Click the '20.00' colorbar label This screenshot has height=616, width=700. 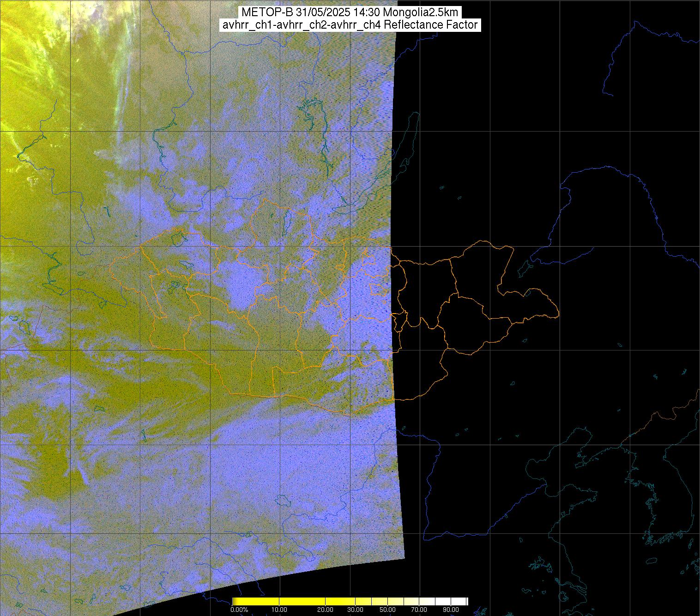[326, 610]
